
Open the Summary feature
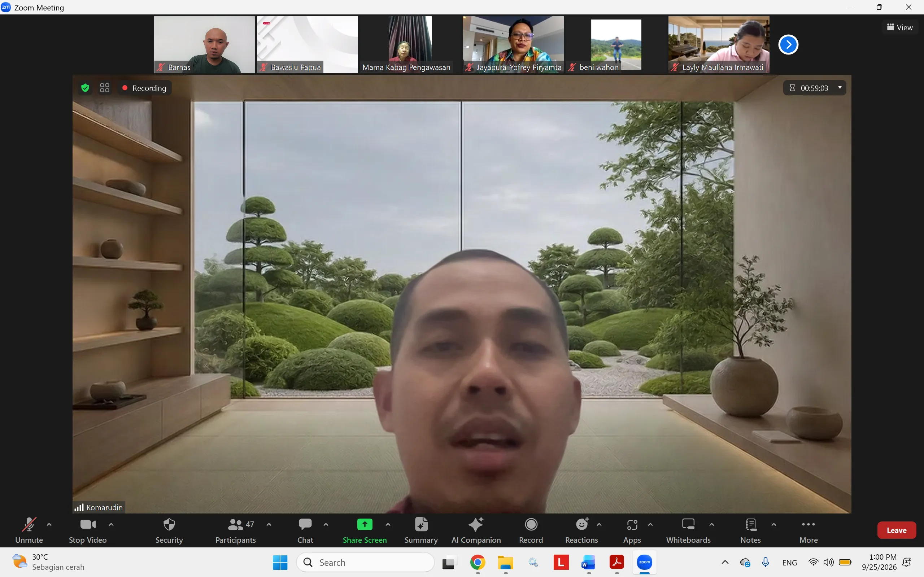pyautogui.click(x=421, y=530)
